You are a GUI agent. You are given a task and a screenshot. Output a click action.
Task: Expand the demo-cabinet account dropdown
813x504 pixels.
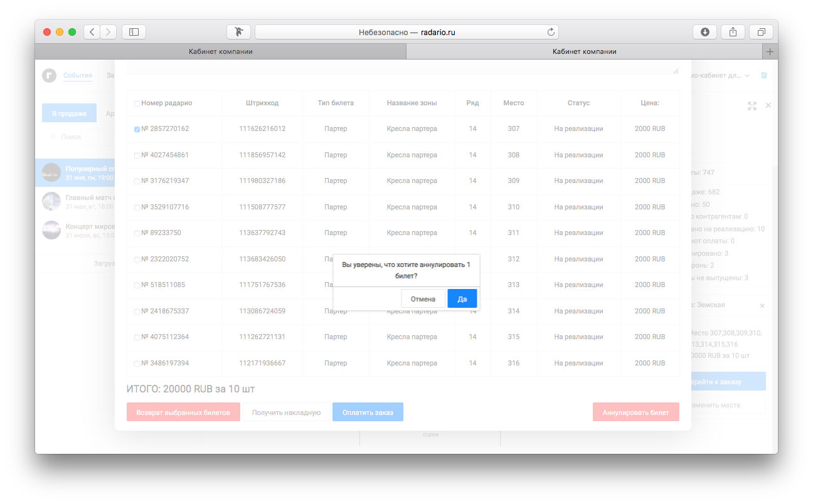coord(720,75)
